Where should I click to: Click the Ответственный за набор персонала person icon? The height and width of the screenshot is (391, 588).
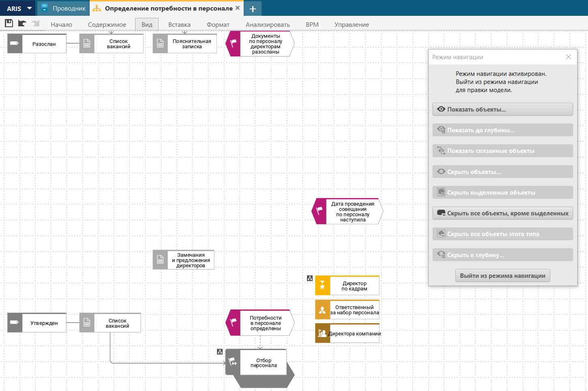click(323, 309)
